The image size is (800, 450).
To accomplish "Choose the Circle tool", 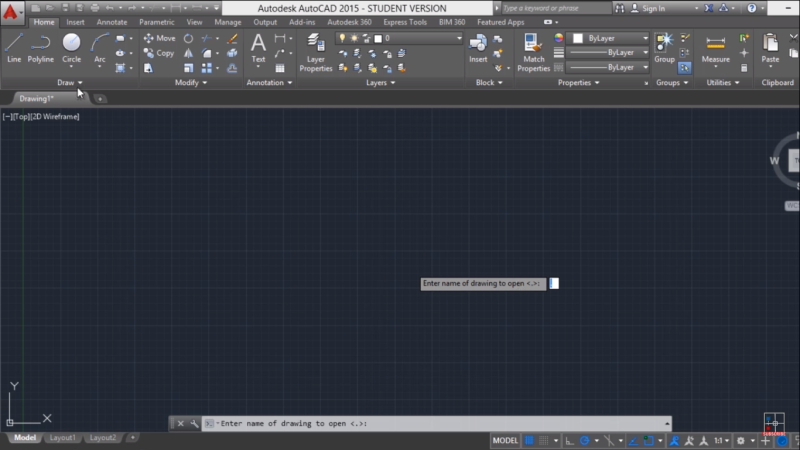I will coord(71,48).
